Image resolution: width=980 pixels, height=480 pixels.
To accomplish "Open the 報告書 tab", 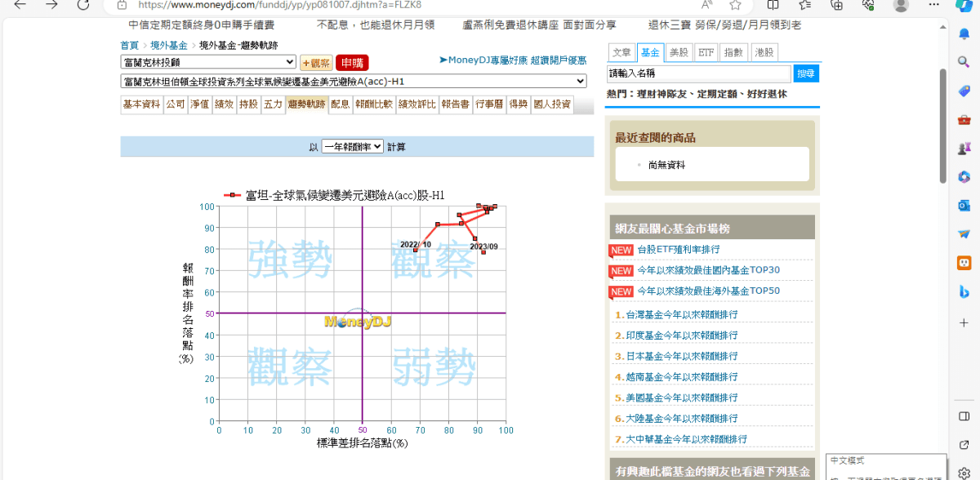I will coord(456,104).
